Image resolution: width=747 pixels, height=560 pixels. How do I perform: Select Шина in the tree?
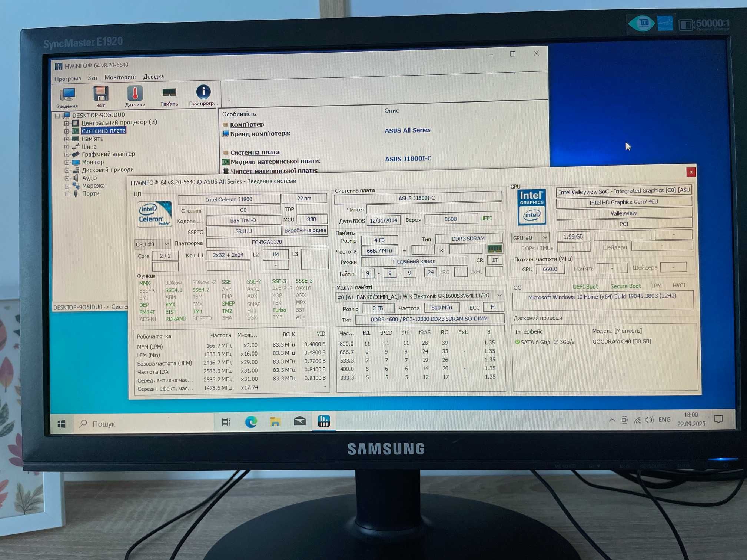(89, 147)
